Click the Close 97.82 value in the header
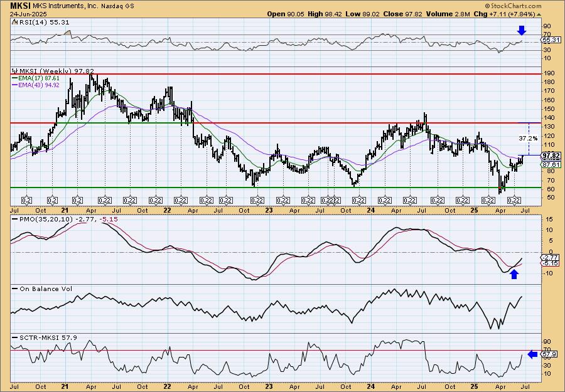This screenshot has height=392, width=565. [403, 14]
